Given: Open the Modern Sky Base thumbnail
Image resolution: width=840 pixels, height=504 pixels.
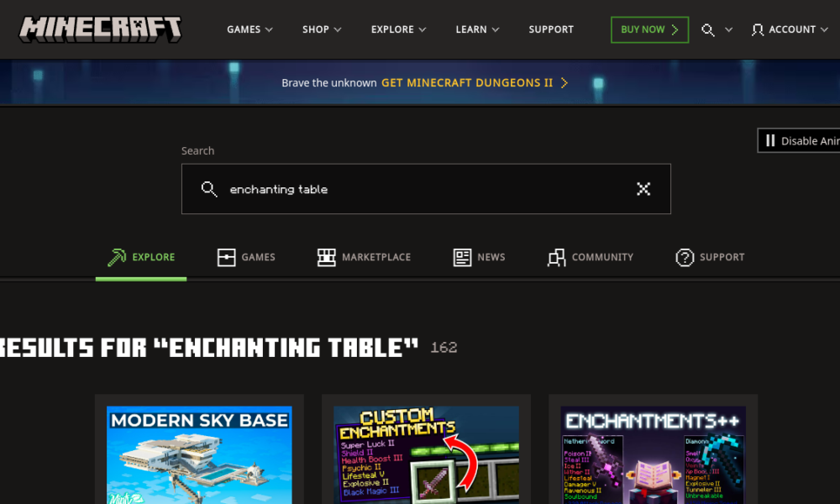Looking at the screenshot, I should point(199,454).
